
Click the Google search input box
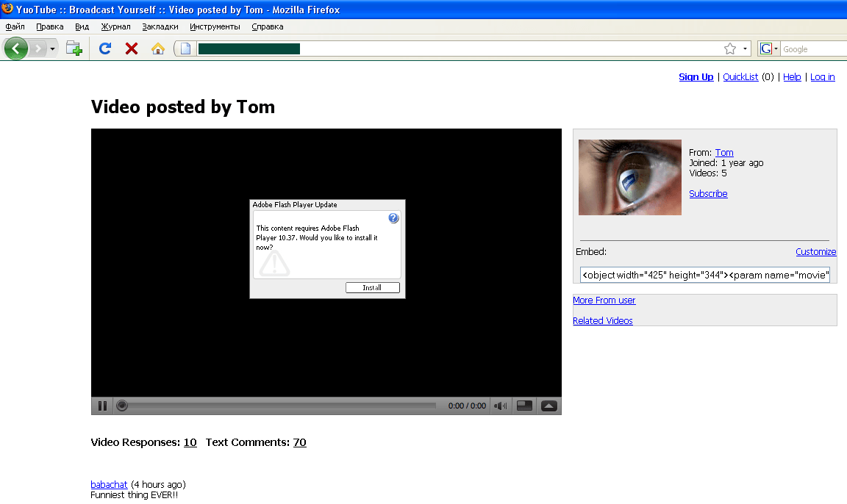click(x=813, y=49)
